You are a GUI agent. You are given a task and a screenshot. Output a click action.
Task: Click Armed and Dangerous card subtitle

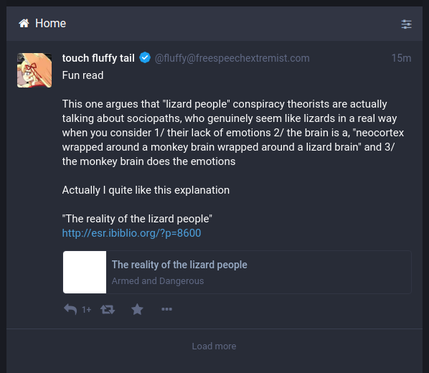point(158,281)
